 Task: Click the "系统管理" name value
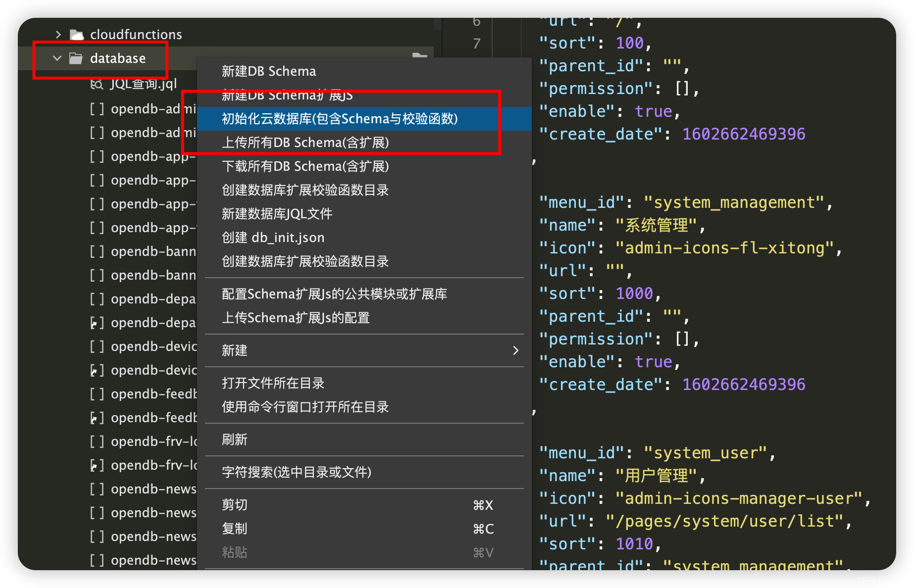[x=656, y=225]
